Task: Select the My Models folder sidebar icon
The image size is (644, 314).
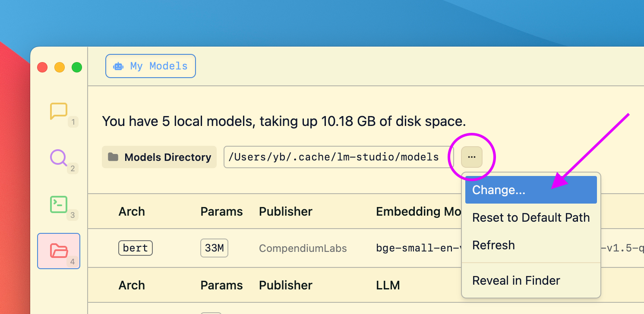Action: 59,251
